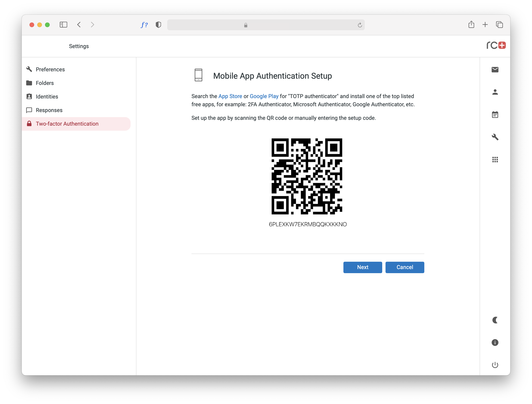
Task: Go back in Safari
Action: (x=79, y=25)
